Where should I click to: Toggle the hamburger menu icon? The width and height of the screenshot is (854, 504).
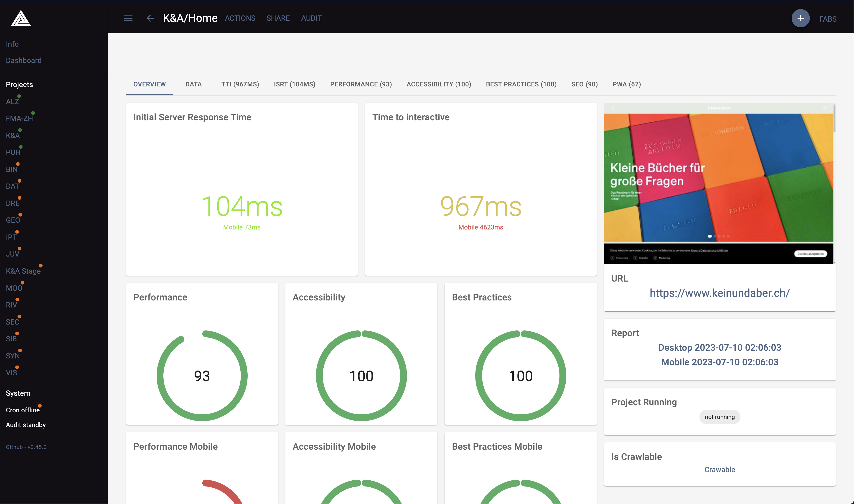(128, 18)
